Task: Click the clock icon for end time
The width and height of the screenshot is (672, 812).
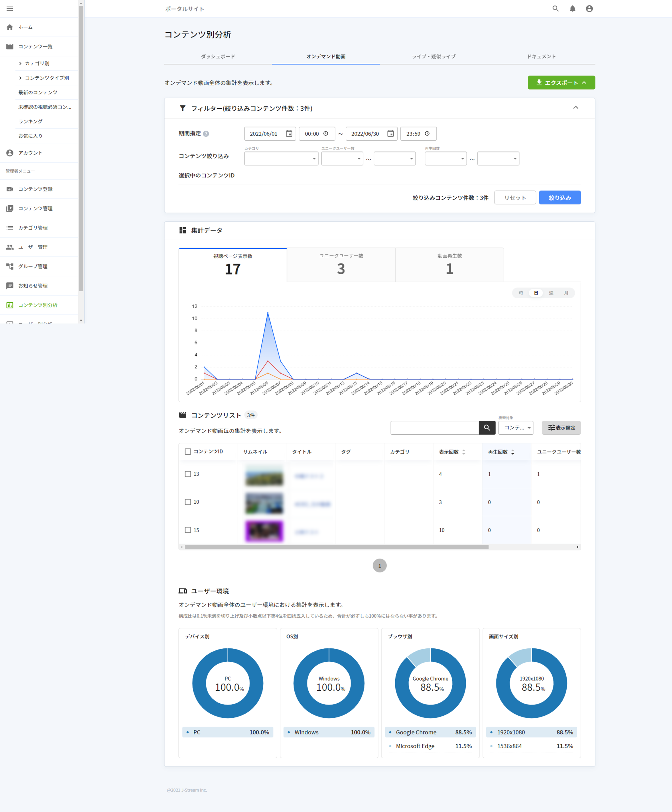Action: 427,133
